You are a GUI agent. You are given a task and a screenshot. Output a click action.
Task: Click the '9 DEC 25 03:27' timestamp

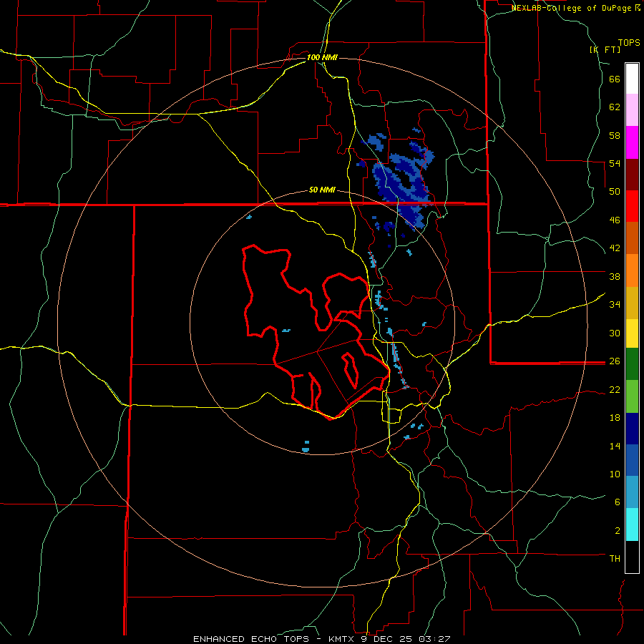click(406, 639)
